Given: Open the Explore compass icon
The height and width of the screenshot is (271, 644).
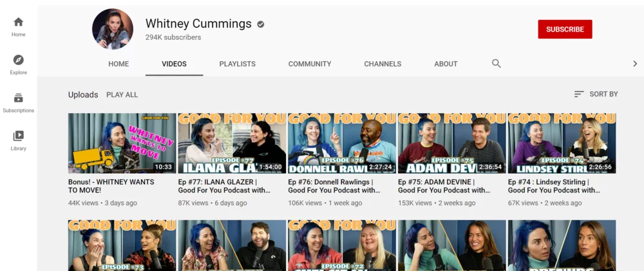Looking at the screenshot, I should coord(18,64).
